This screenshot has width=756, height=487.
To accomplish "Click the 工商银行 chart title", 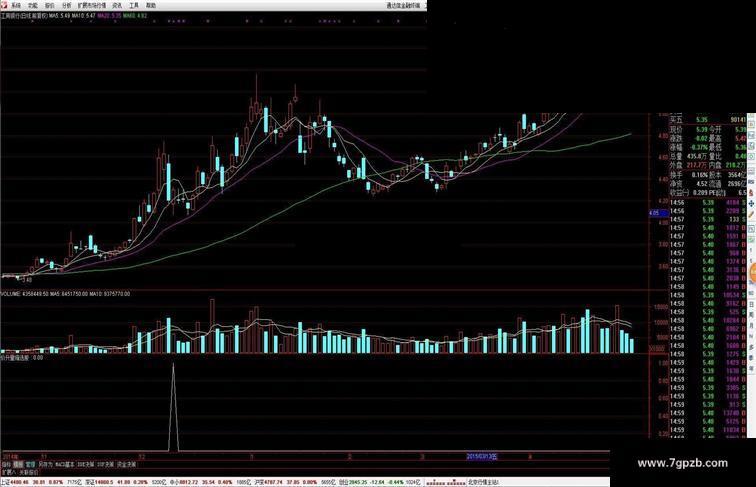I will [x=25, y=15].
